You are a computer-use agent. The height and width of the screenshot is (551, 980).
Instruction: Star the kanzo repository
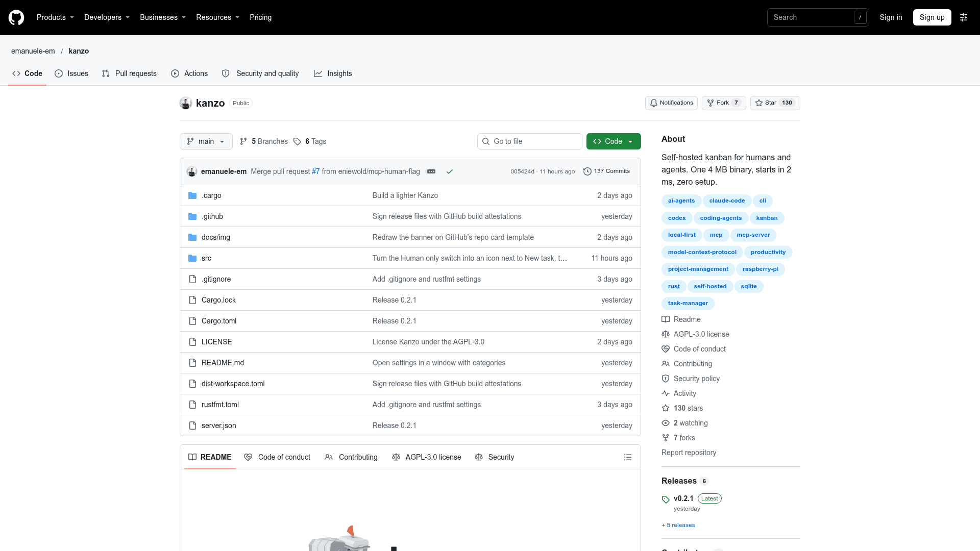[x=775, y=103]
